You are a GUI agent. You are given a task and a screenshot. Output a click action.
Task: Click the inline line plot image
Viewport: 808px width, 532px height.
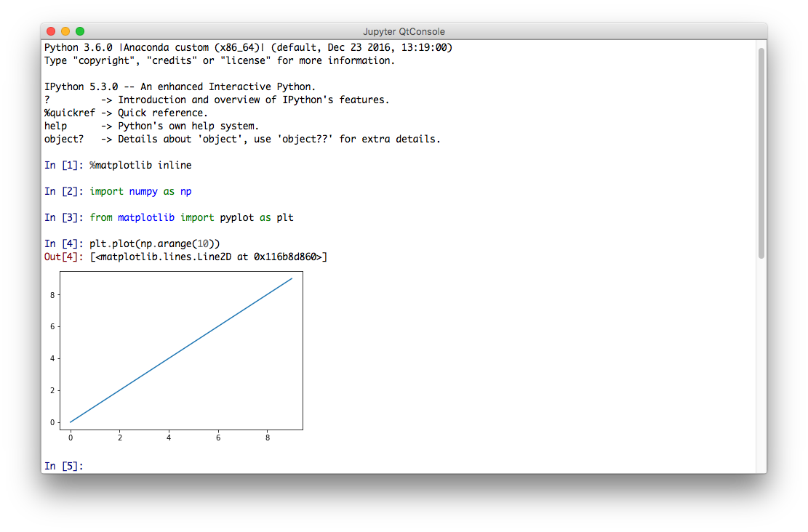tap(176, 356)
